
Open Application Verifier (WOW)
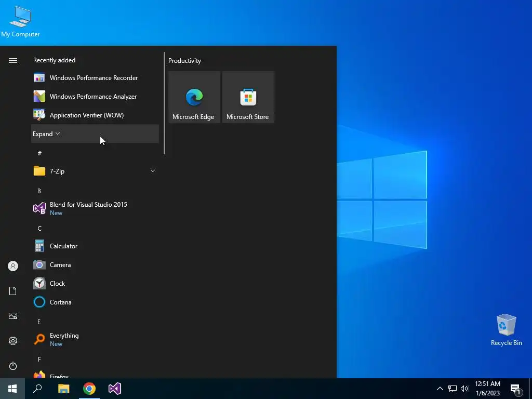[95, 115]
